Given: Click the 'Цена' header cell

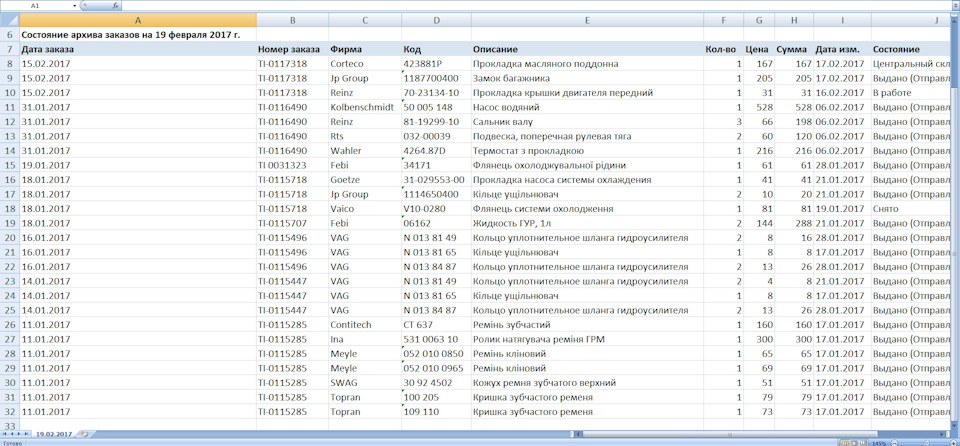Looking at the screenshot, I should (759, 49).
